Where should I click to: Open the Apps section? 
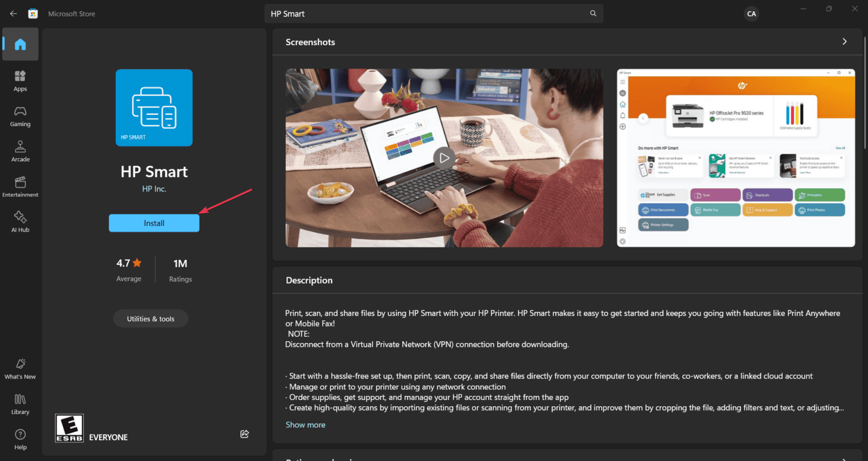pos(20,81)
